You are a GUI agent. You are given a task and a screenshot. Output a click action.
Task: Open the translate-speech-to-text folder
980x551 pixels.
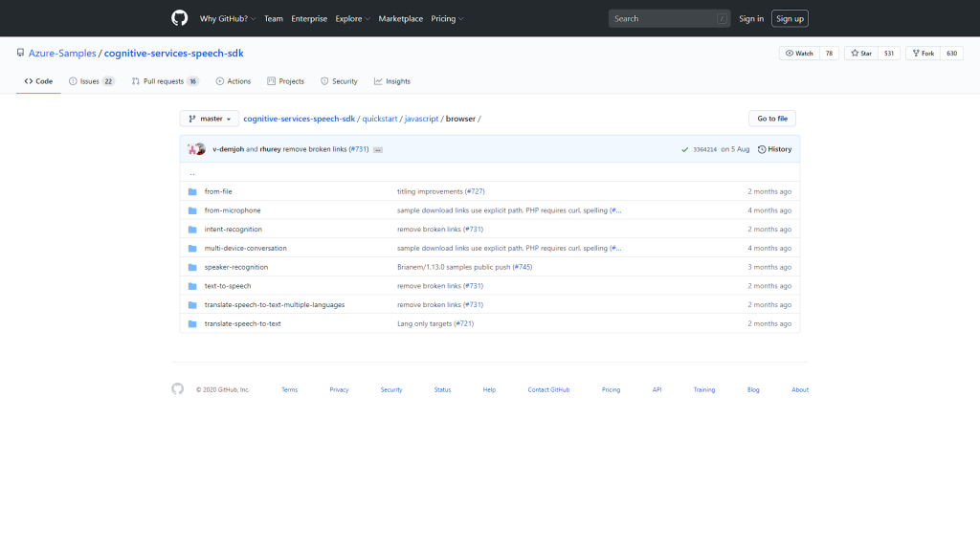pos(242,323)
